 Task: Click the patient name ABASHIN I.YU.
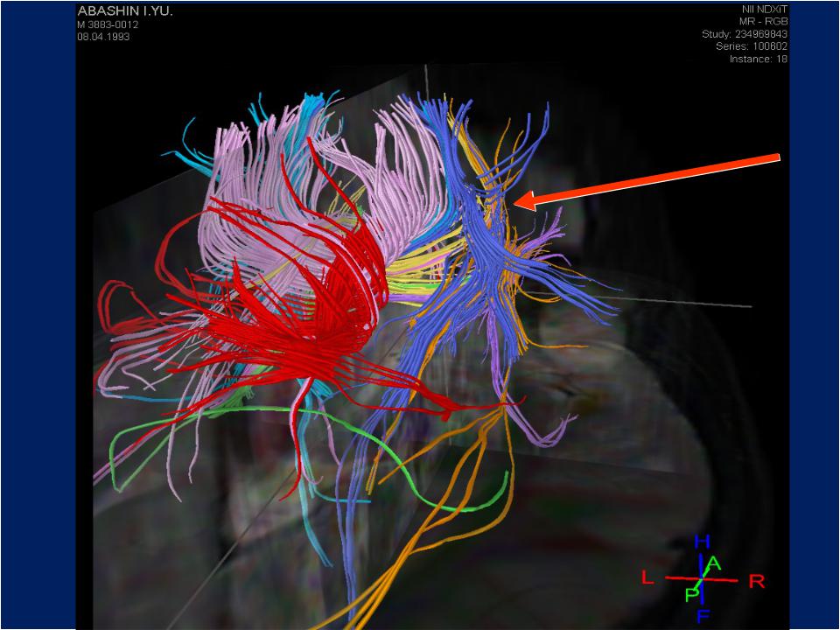tap(125, 11)
